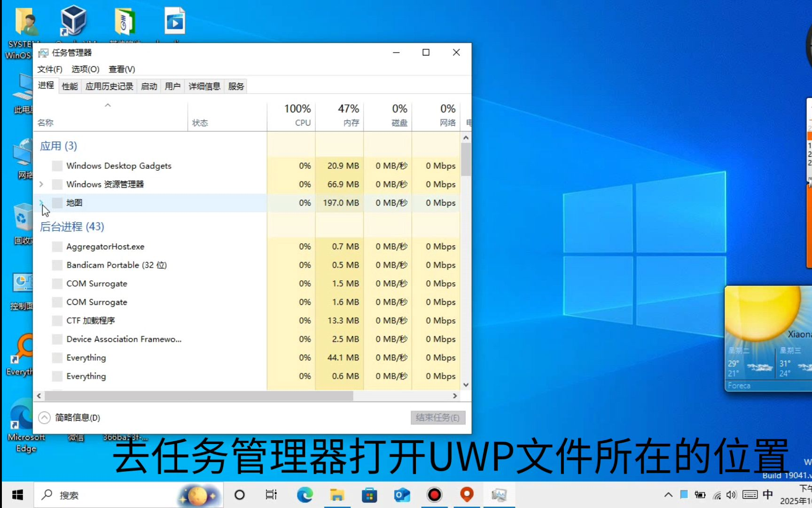The width and height of the screenshot is (812, 508).
Task: Switch to the 性能 tab
Action: (70, 87)
